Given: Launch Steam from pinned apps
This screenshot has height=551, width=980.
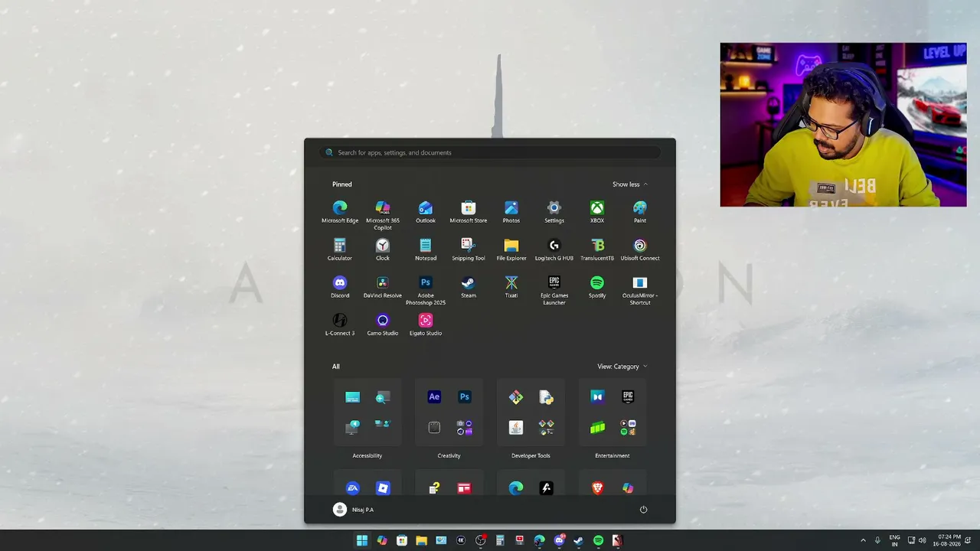Looking at the screenshot, I should 469,286.
